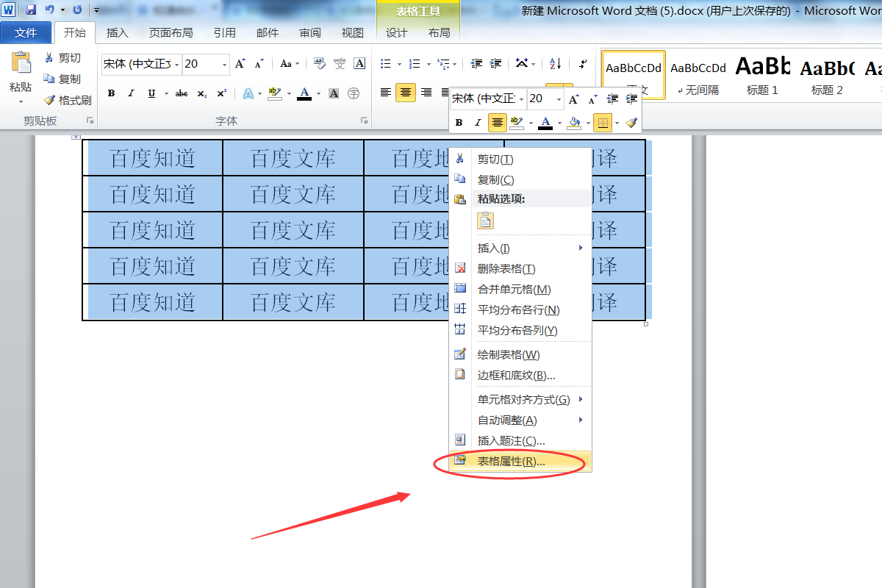Image resolution: width=882 pixels, height=588 pixels.
Task: Apply the 标题 2 style
Action: coord(827,75)
